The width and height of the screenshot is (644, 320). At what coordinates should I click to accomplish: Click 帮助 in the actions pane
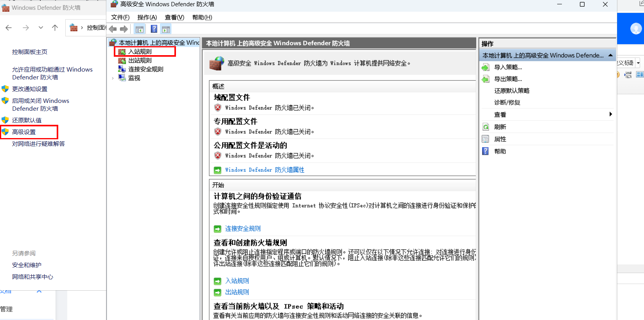500,151
